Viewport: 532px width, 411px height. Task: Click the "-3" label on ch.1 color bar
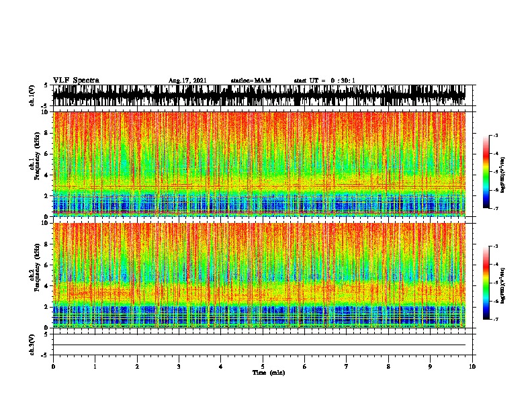[x=495, y=136]
